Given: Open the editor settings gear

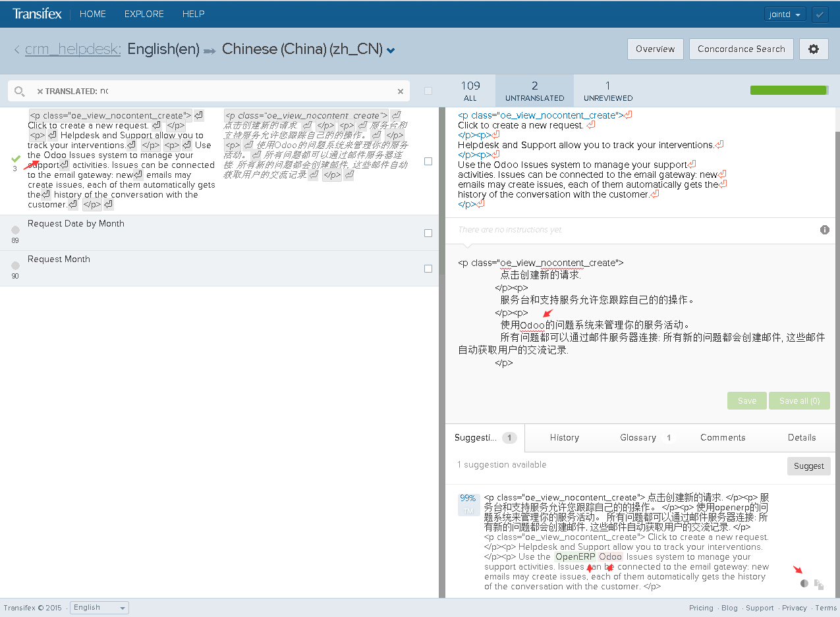Looking at the screenshot, I should click(814, 49).
